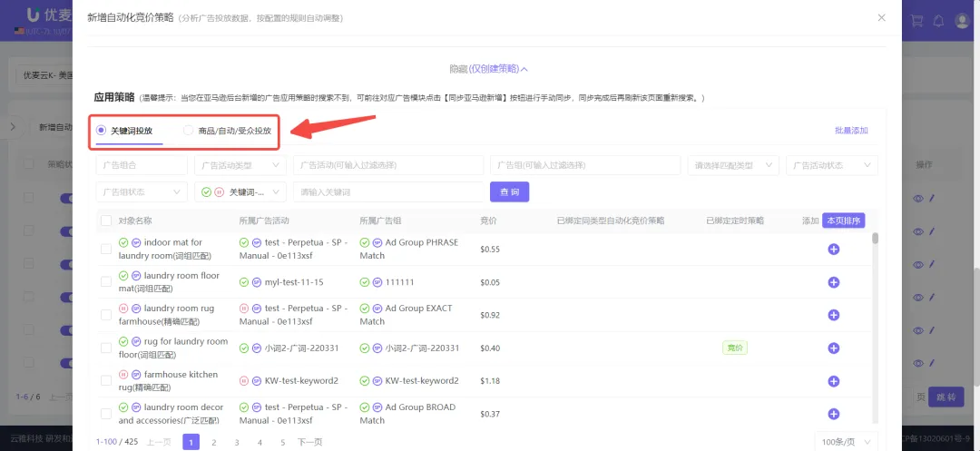This screenshot has height=451, width=980.
Task: Click the 广告组合 input field
Action: [142, 165]
